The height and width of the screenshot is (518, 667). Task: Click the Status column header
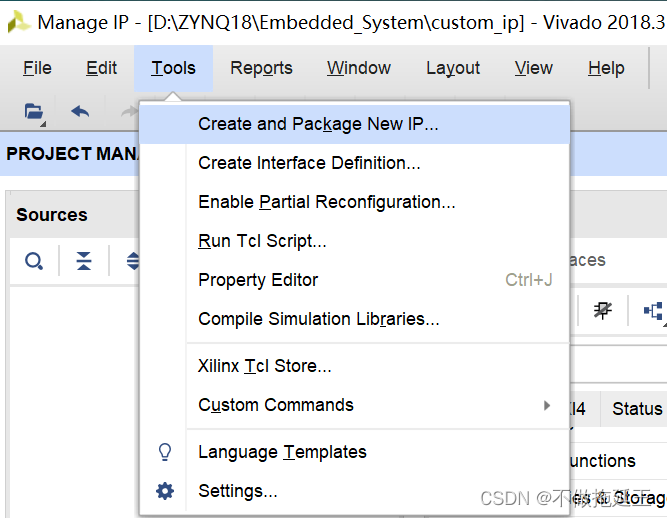[637, 409]
